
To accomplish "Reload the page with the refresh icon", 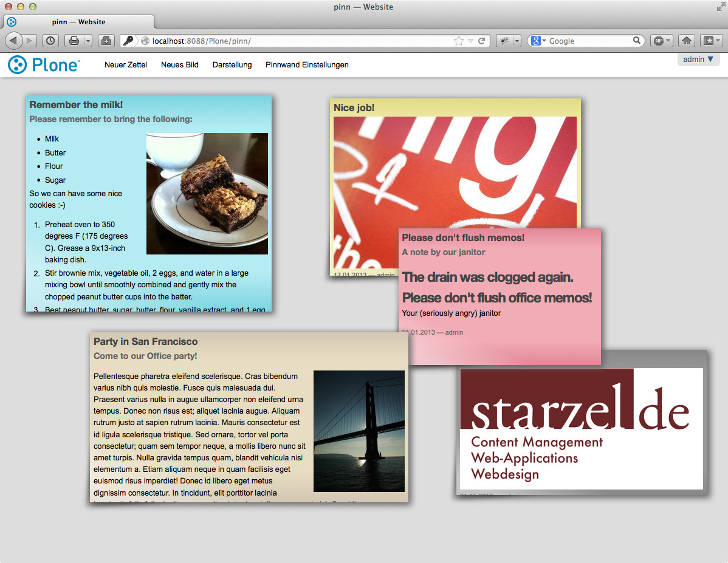I will 481,41.
